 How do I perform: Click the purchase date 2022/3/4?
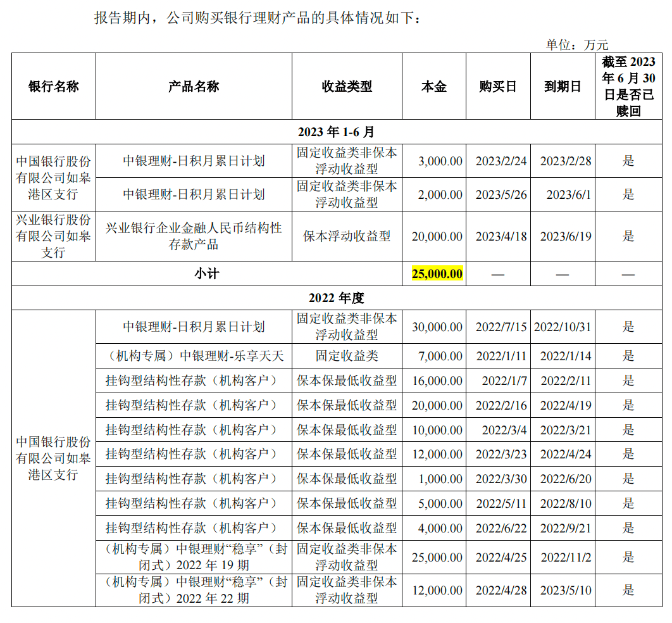point(504,430)
